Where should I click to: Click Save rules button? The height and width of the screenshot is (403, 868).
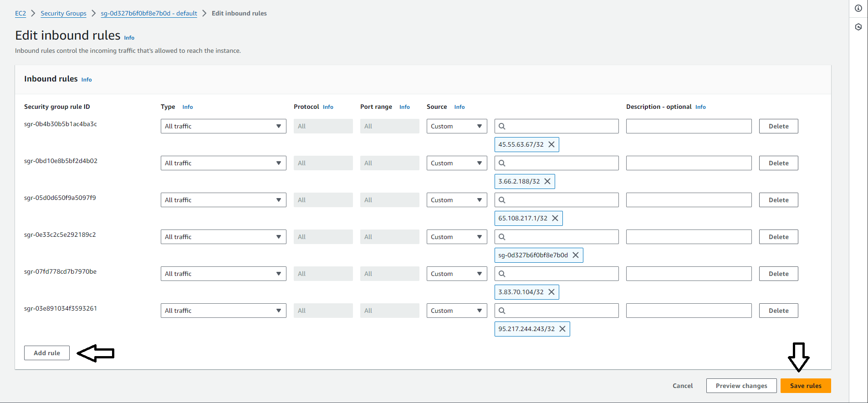[806, 386]
